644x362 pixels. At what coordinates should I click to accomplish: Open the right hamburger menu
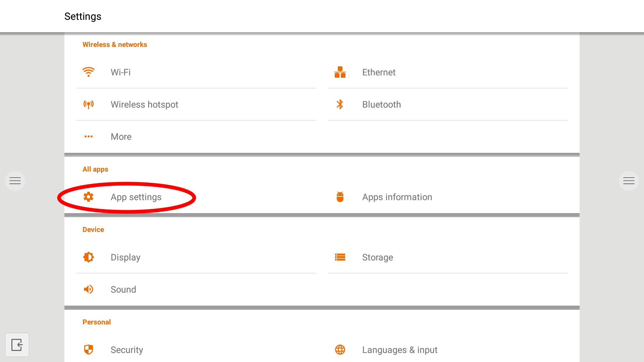pos(629,181)
